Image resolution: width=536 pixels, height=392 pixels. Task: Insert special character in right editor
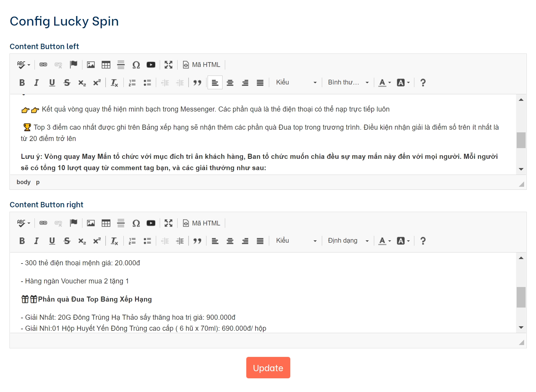[x=136, y=223]
